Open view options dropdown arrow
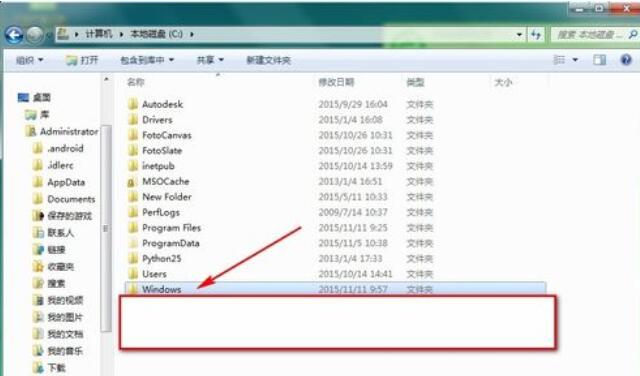Screen dimensions: 640x376 (x=575, y=60)
